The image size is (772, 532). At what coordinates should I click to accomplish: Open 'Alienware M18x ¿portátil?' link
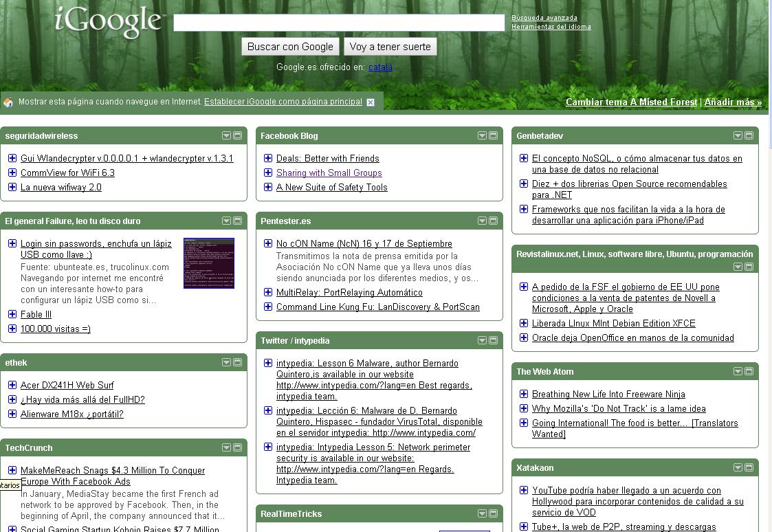72,414
